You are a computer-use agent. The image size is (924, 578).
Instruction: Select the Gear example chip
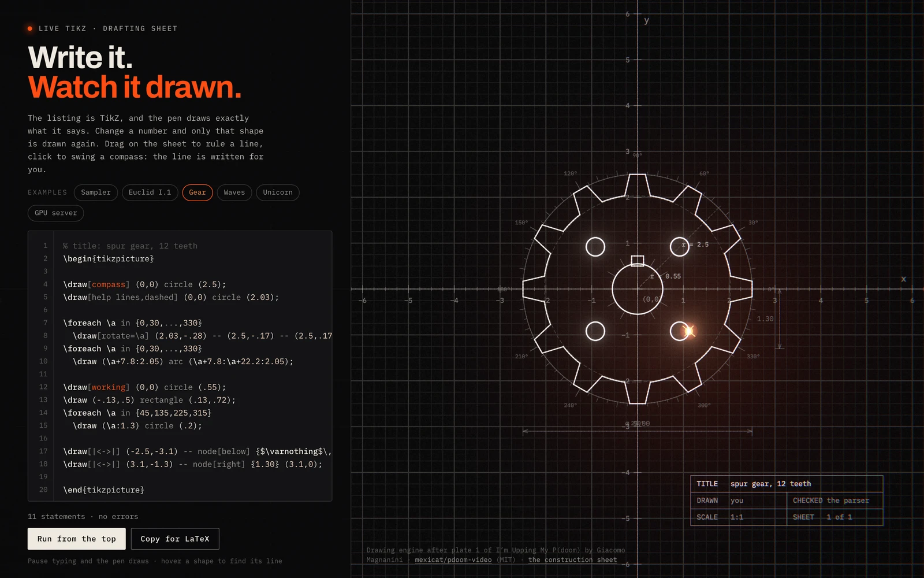[198, 192]
